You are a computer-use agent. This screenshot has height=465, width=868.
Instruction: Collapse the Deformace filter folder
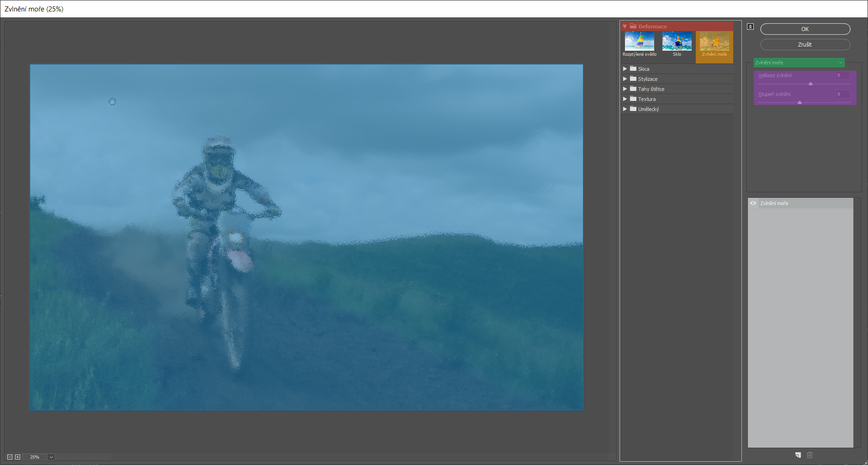point(625,26)
